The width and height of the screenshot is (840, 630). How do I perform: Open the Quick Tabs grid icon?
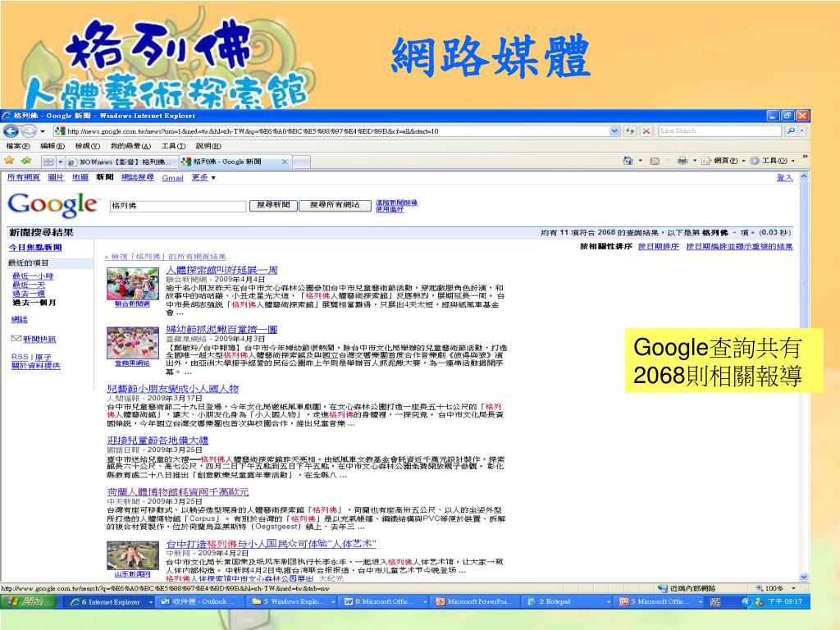pos(48,162)
